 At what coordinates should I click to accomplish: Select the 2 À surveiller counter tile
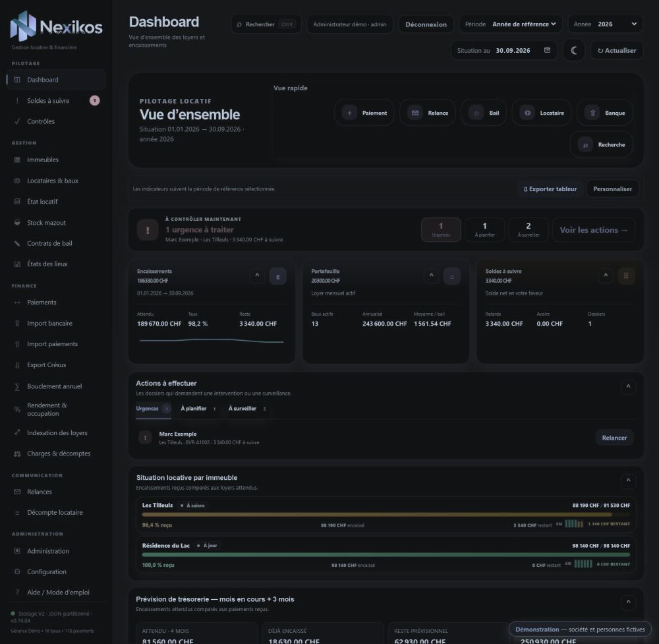pos(529,229)
